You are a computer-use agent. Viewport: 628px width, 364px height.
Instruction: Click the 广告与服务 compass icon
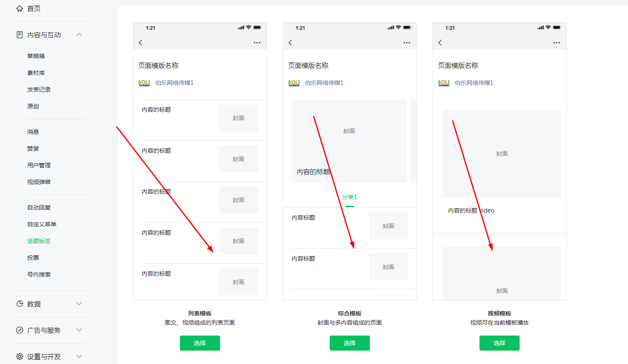tap(20, 330)
